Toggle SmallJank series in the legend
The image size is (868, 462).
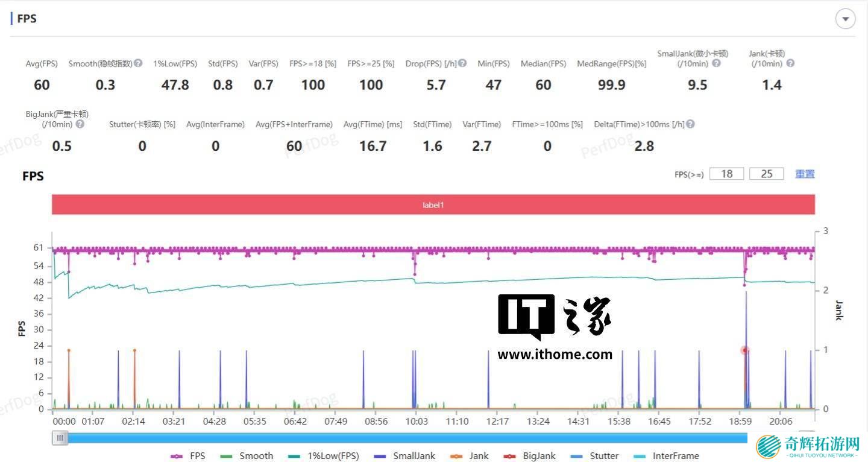point(404,456)
